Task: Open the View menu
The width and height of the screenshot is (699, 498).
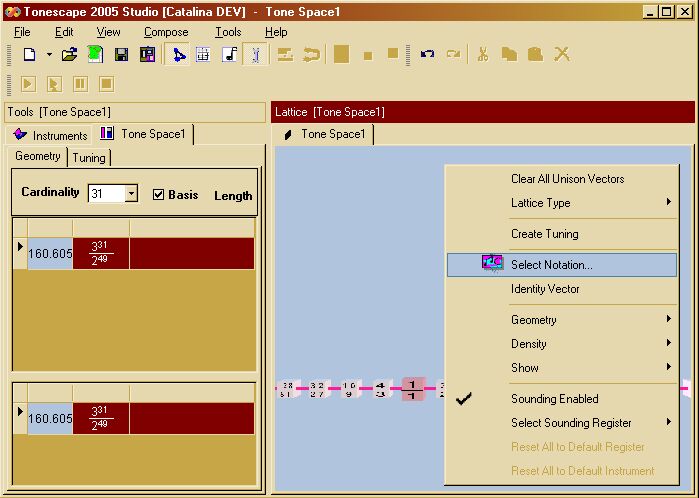Action: pyautogui.click(x=108, y=32)
